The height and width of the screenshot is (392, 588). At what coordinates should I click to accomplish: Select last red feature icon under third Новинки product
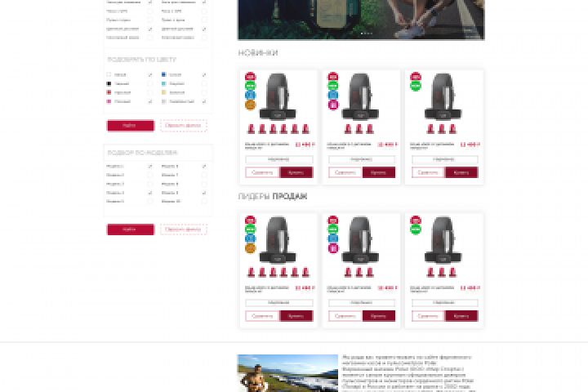(x=452, y=129)
